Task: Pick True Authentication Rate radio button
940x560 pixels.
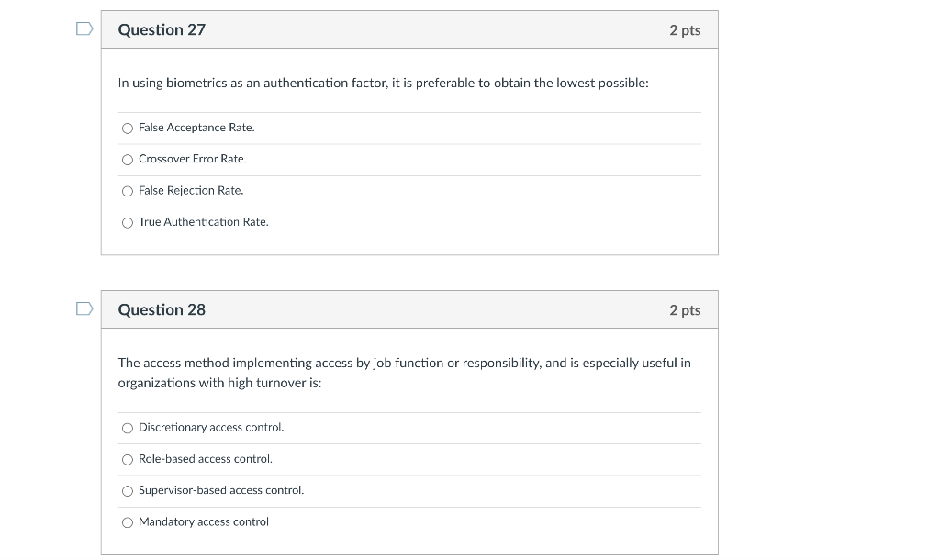Action: click(127, 222)
